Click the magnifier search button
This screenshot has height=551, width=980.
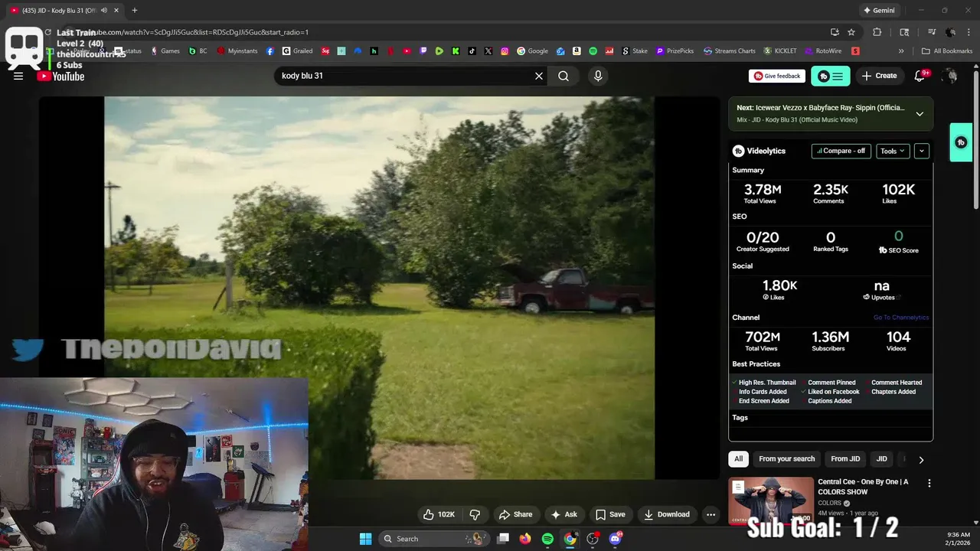pos(563,76)
